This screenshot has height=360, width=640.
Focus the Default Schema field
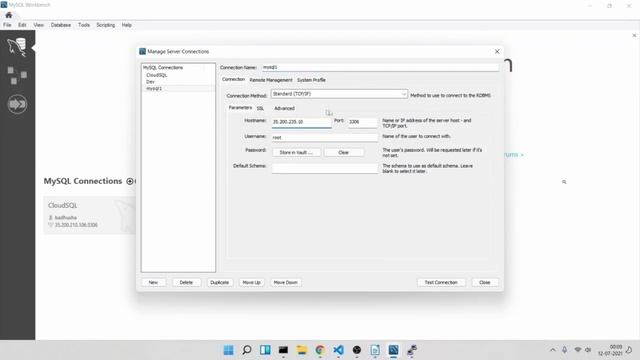click(x=324, y=168)
